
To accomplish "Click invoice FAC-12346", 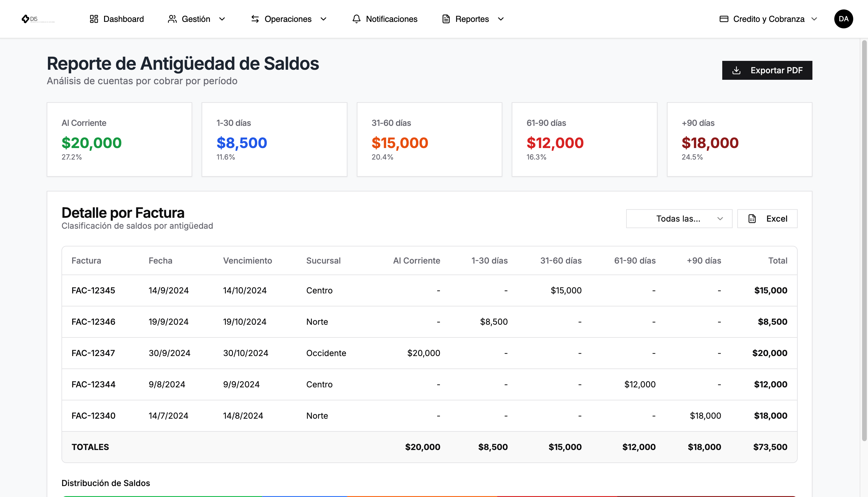I will coord(93,322).
